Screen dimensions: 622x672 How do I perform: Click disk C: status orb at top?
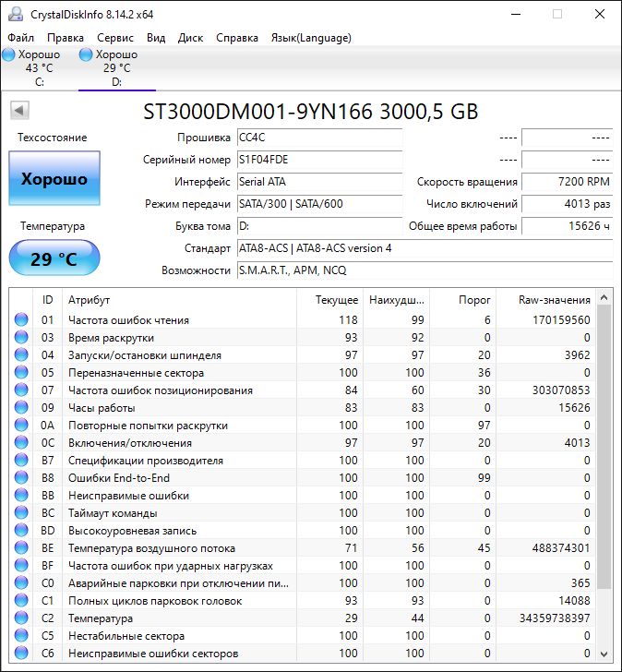coord(9,55)
